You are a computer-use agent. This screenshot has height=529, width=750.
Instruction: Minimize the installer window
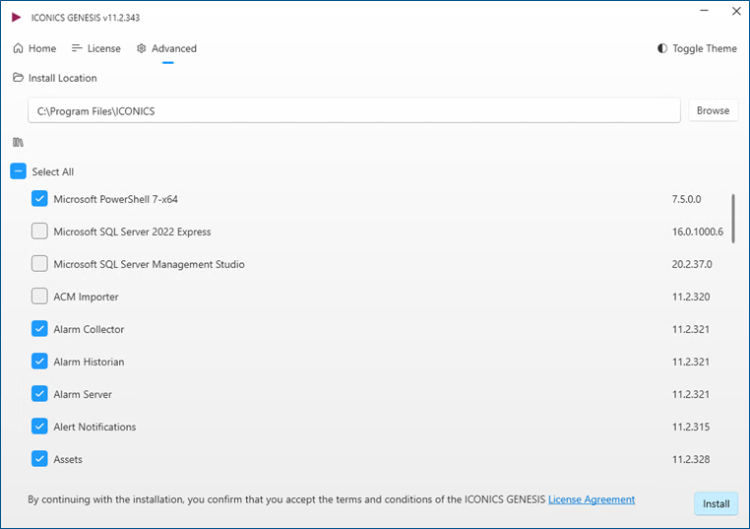click(704, 11)
